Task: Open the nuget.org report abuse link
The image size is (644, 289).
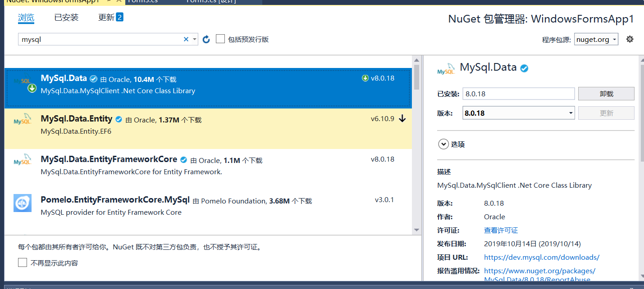Action: tap(540, 275)
